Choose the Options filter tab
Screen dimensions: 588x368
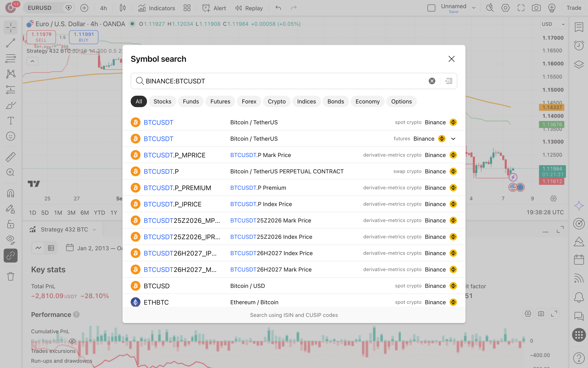click(x=401, y=101)
